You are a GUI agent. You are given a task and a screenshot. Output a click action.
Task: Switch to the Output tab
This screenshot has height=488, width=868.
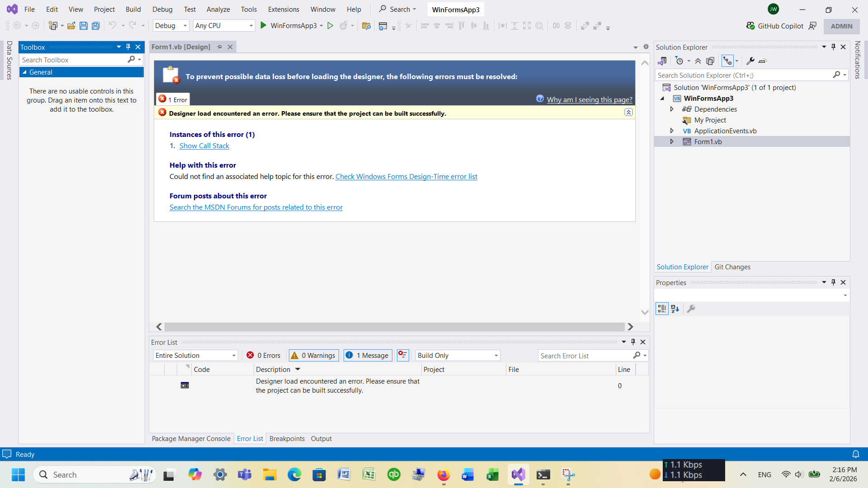point(321,439)
